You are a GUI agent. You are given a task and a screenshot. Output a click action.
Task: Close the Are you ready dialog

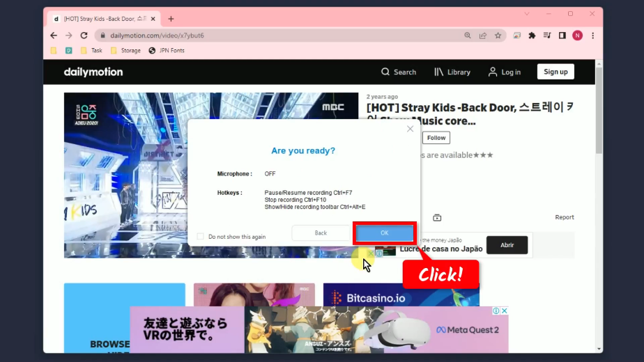click(410, 129)
